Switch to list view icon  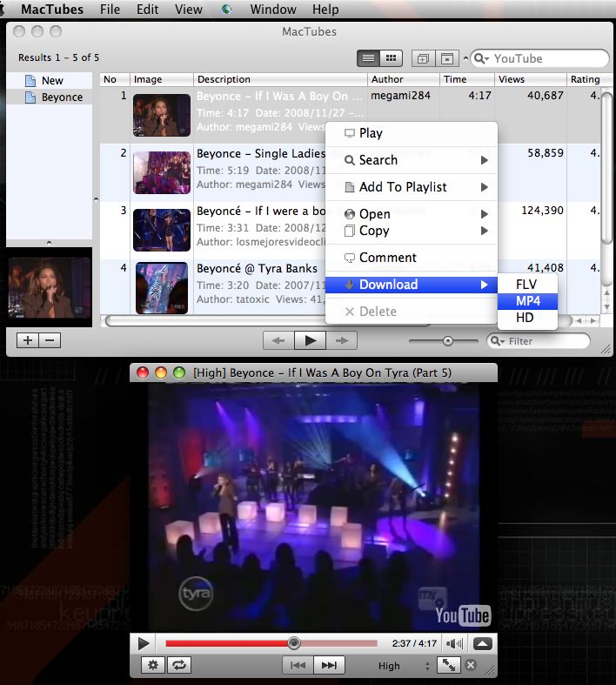[368, 58]
